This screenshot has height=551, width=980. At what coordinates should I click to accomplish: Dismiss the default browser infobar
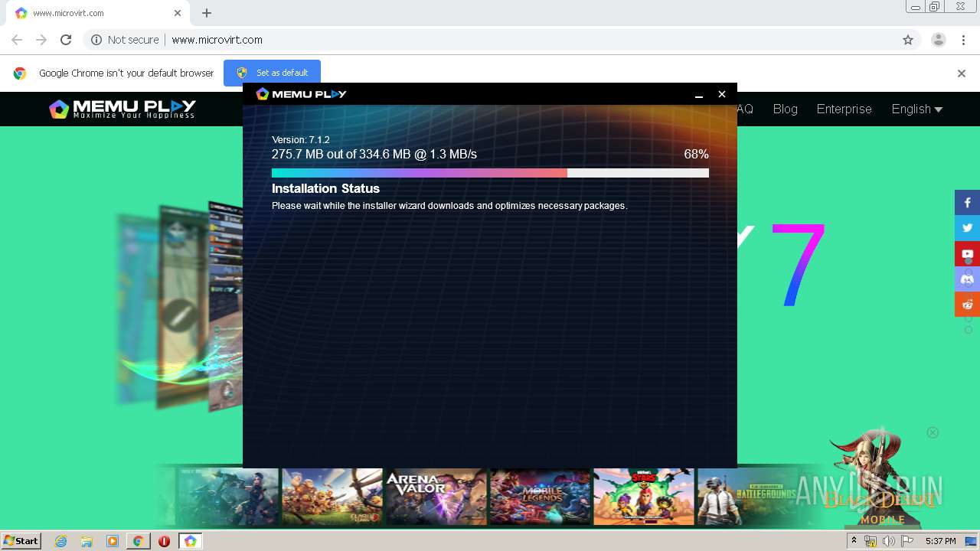962,73
